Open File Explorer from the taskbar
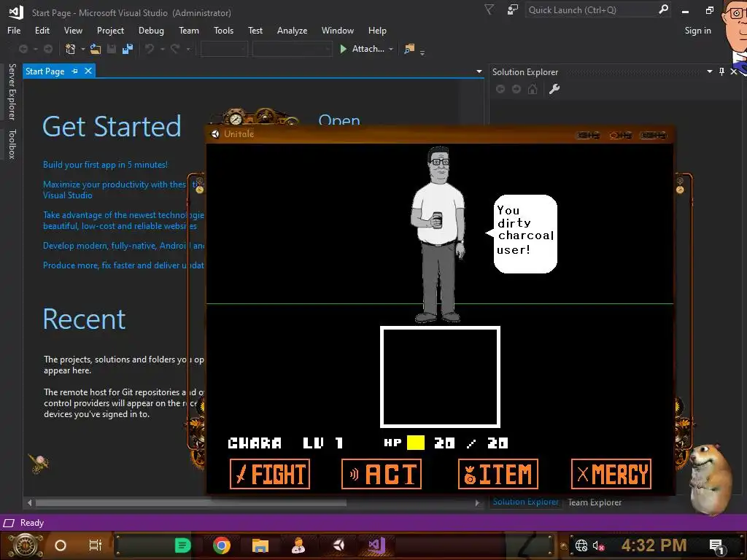The height and width of the screenshot is (560, 747). 260,545
